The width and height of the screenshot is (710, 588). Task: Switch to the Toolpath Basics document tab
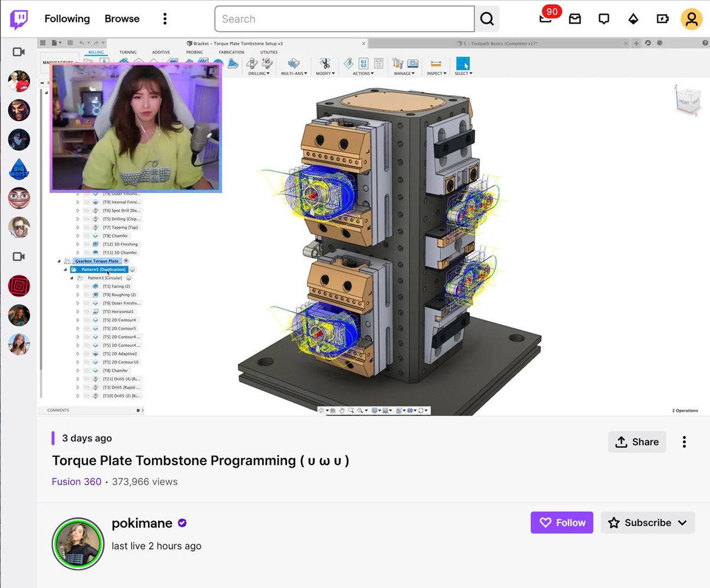click(x=500, y=43)
